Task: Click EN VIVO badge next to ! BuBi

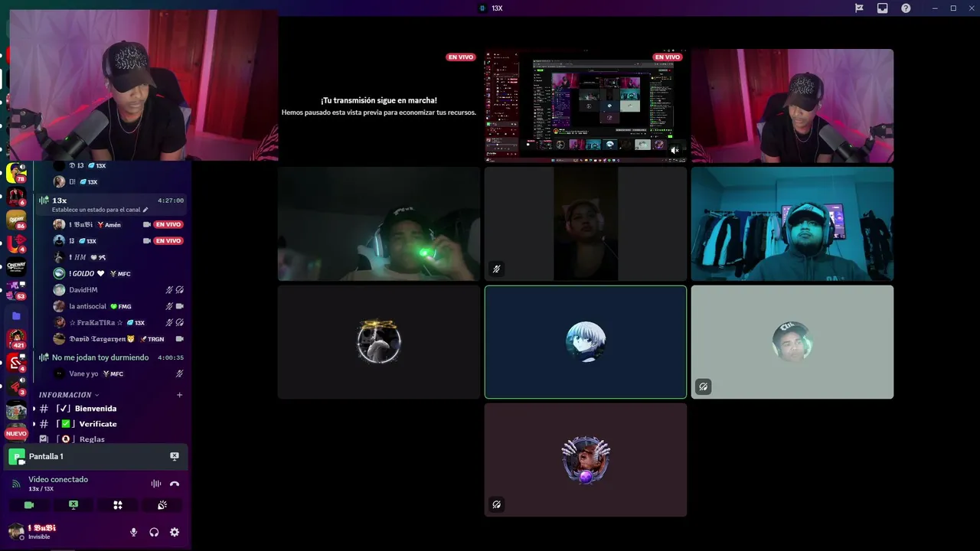Action: click(168, 225)
